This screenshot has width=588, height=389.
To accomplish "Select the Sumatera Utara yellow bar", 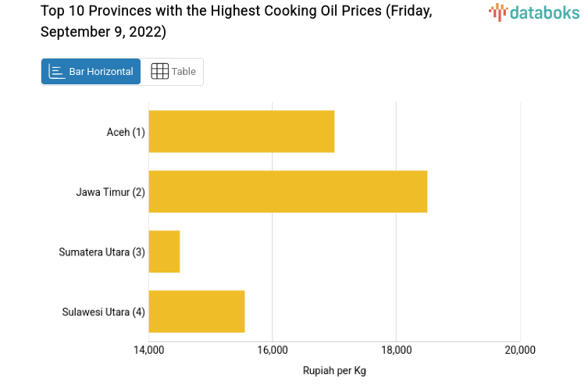I will (164, 252).
